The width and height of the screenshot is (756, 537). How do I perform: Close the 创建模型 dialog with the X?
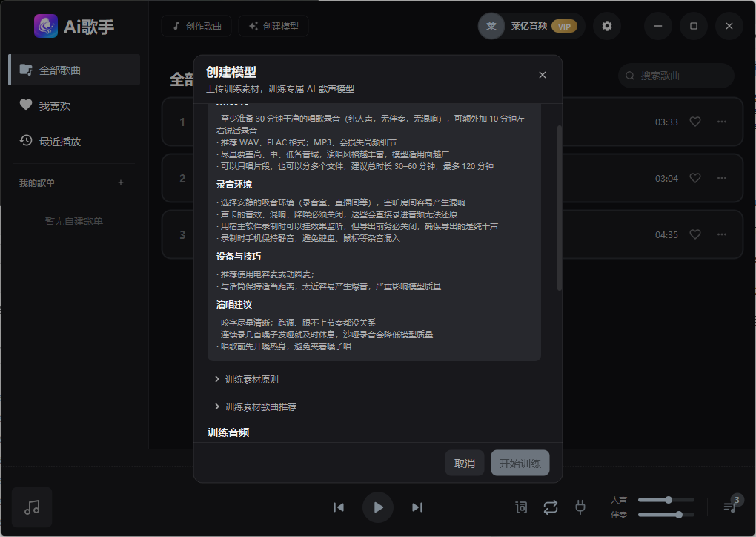[x=543, y=75]
